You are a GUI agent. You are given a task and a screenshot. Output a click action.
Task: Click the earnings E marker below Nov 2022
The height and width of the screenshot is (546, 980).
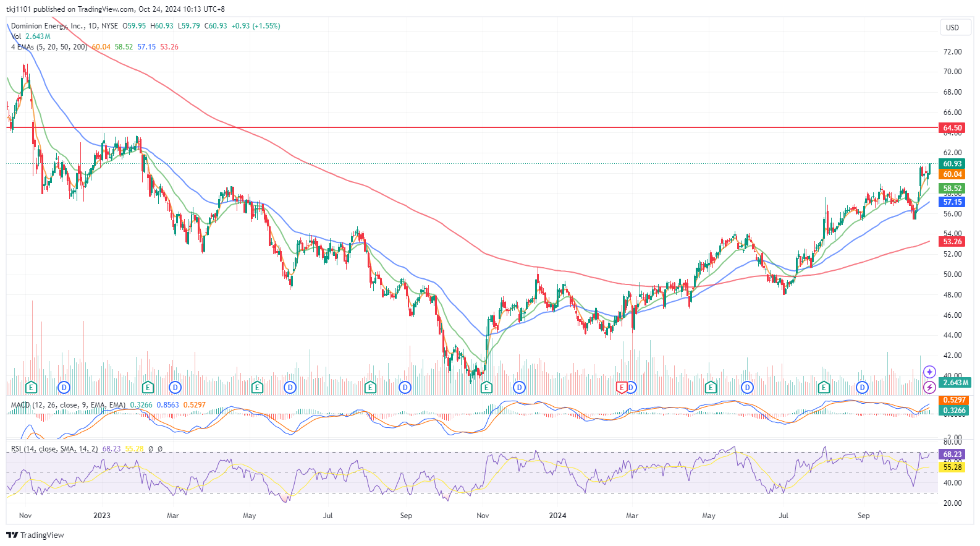click(x=31, y=388)
